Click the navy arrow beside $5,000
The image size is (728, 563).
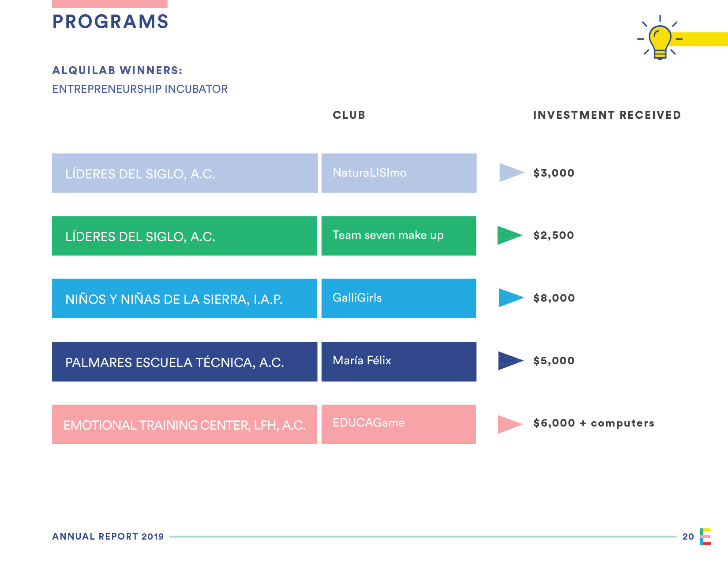click(x=510, y=361)
